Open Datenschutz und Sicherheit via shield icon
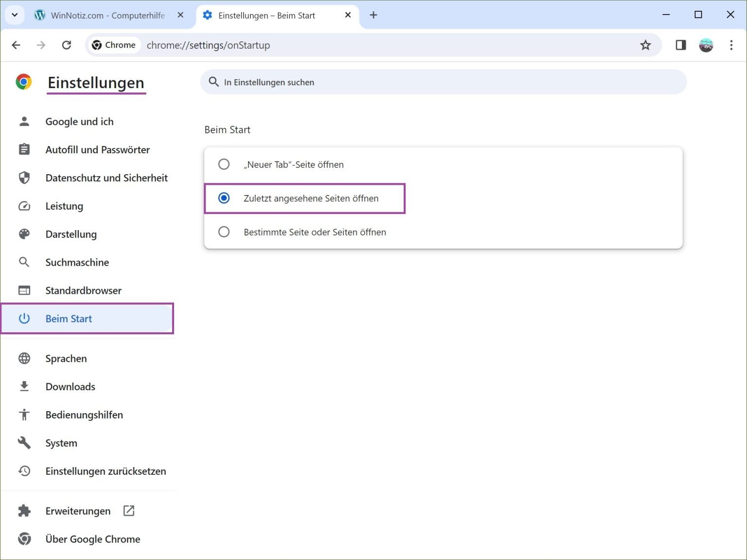747x560 pixels. pyautogui.click(x=24, y=178)
